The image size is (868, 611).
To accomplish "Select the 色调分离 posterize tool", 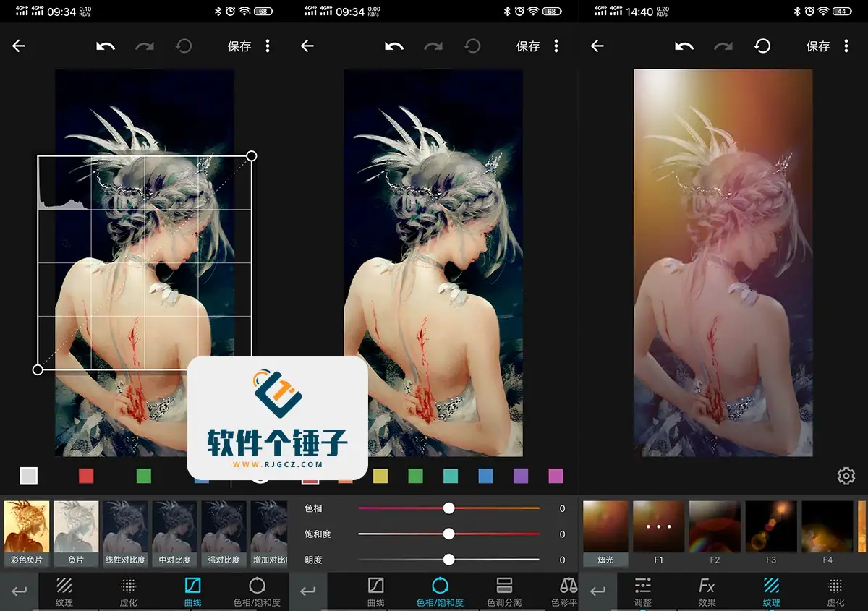I will pos(504,591).
